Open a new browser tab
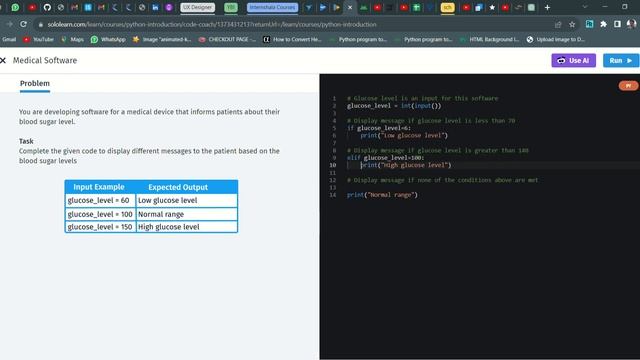 tap(547, 7)
